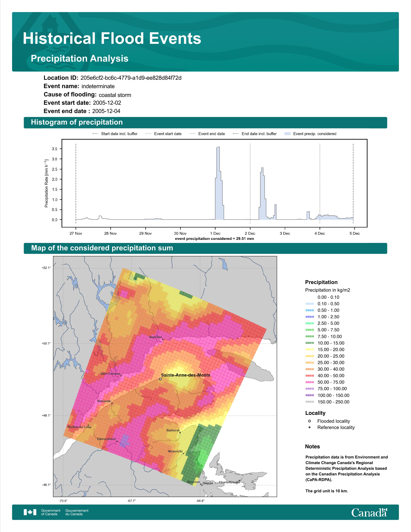The image size is (411, 532).
Task: Click the 50.00 - 75.00 legend swatch
Action: [310, 382]
